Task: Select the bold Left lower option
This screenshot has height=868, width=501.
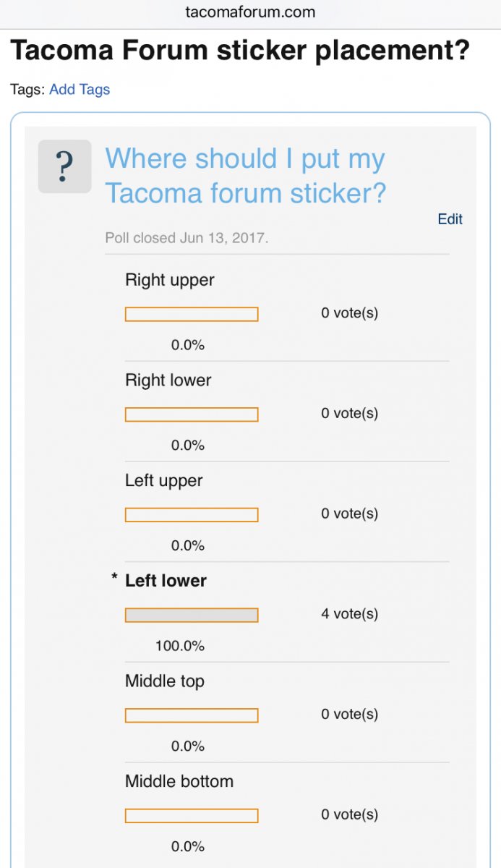Action: pyautogui.click(x=166, y=581)
